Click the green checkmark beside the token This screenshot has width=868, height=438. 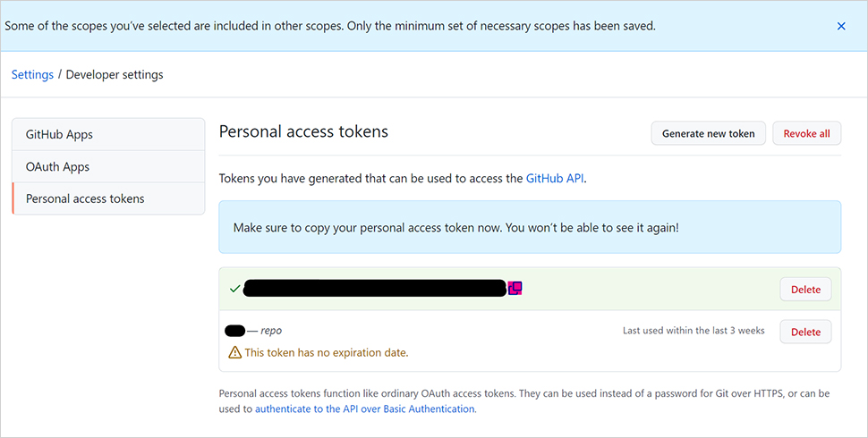pyautogui.click(x=234, y=289)
